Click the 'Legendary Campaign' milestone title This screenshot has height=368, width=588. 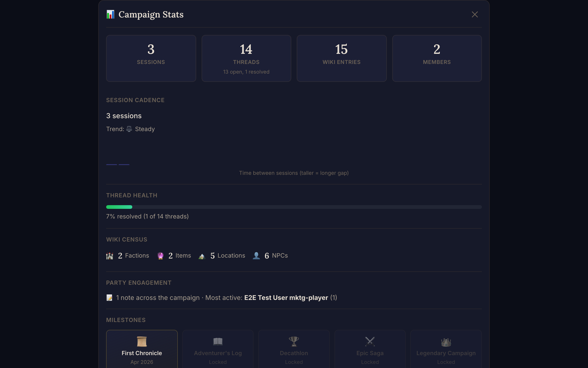(x=446, y=353)
